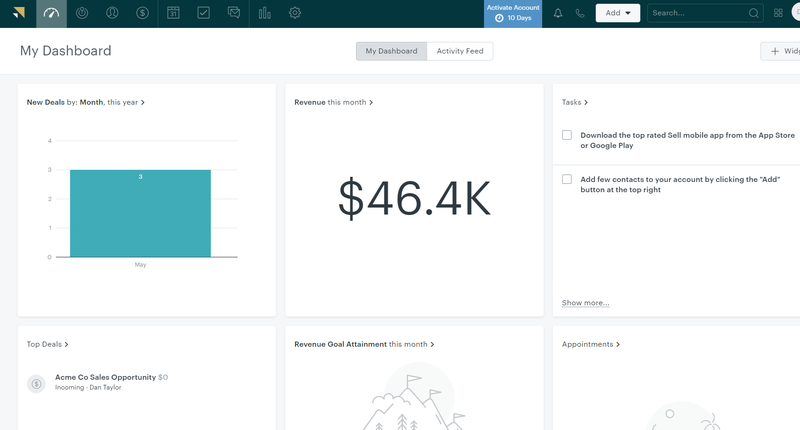Screen dimensions: 800x430
Task: Switch to the My Dashboard tab
Action: [x=391, y=51]
